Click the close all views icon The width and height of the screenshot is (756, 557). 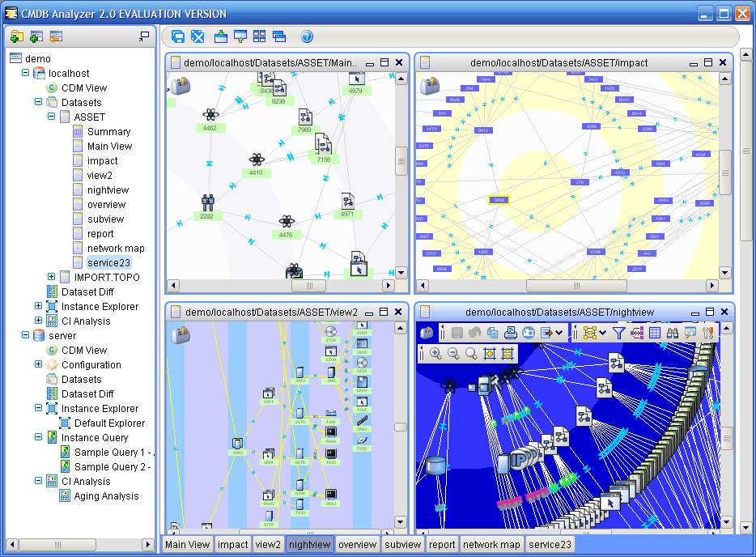click(x=197, y=36)
